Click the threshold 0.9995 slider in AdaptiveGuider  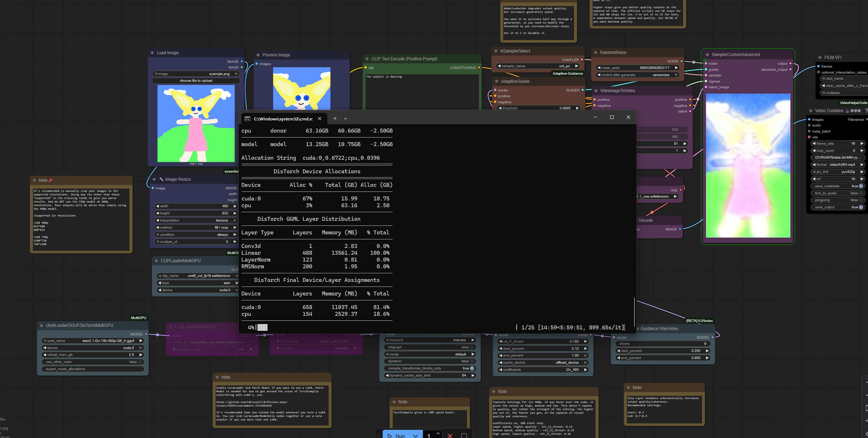click(x=538, y=108)
